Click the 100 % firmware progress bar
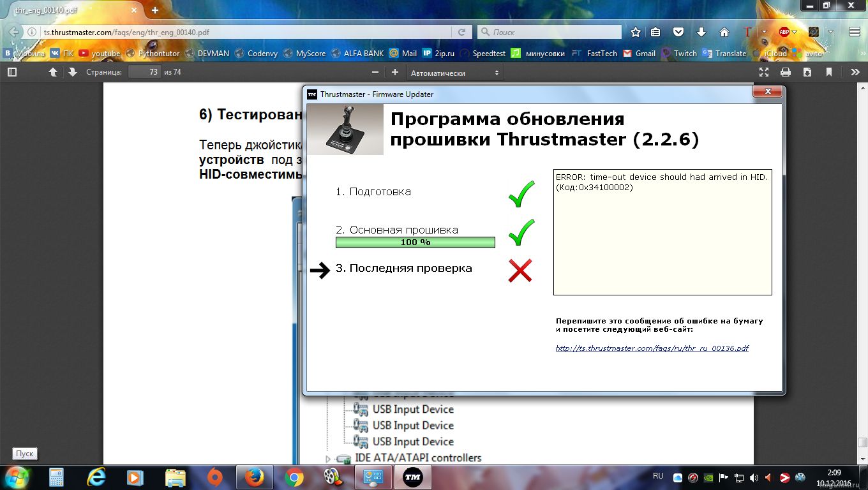Screen dimensions: 868x490 (415, 242)
